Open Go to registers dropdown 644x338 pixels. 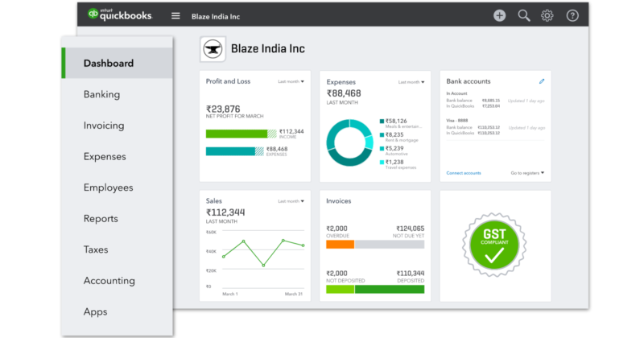(527, 173)
